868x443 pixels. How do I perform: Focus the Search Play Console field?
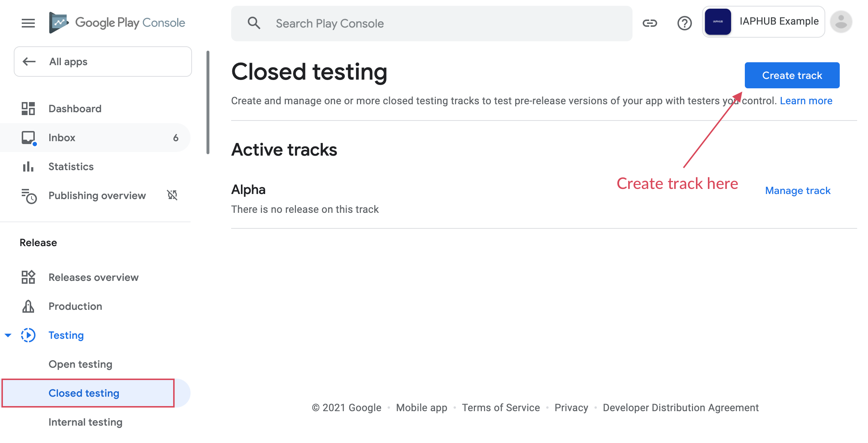[x=431, y=24]
